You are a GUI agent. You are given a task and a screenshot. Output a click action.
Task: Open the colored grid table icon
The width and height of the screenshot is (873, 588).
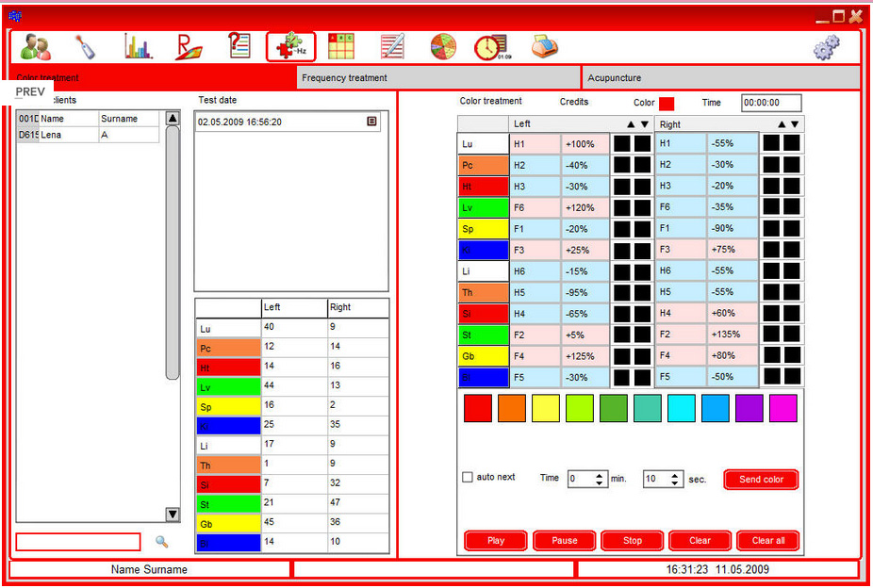pos(341,46)
